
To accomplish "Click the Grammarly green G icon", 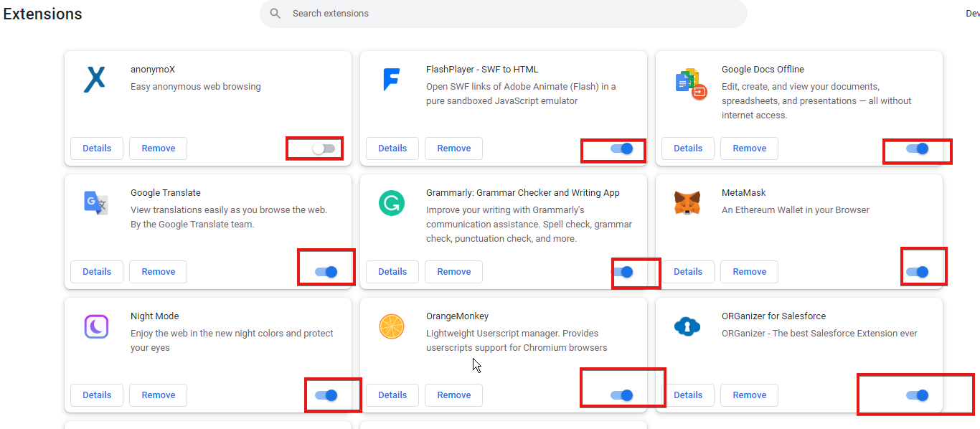I will [x=391, y=204].
